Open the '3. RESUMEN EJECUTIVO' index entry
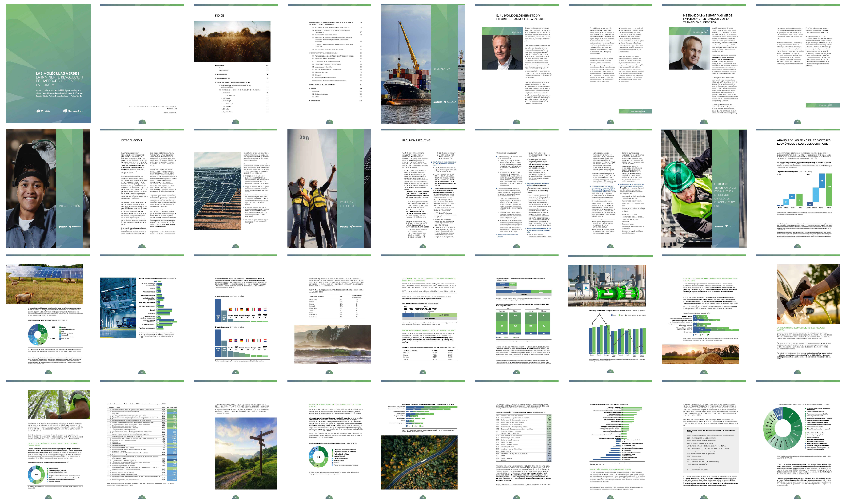Image resolution: width=846 pixels, height=504 pixels. [223, 78]
